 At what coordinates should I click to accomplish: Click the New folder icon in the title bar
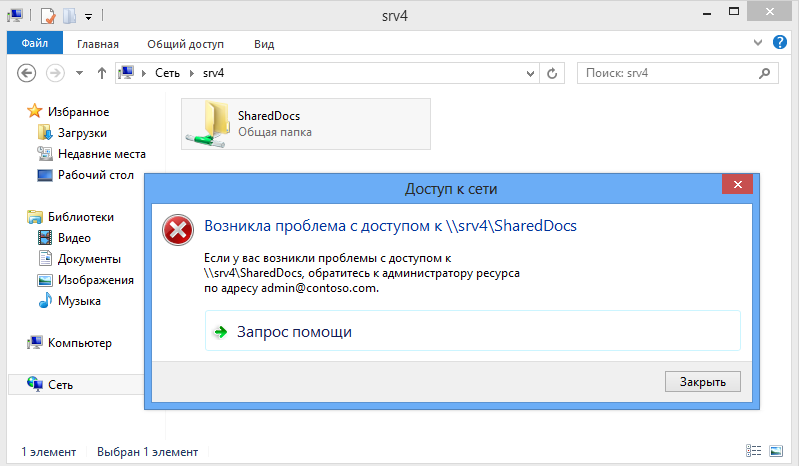(x=69, y=16)
